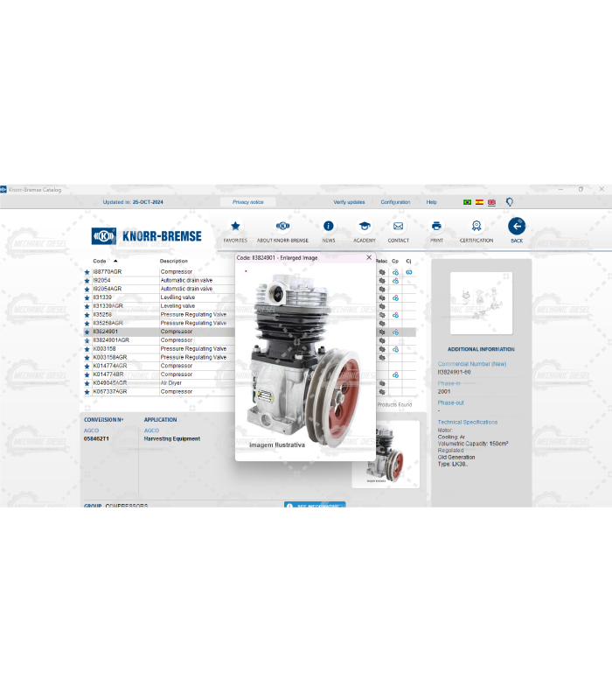
Task: Click the Privacy notice button
Action: 247,202
